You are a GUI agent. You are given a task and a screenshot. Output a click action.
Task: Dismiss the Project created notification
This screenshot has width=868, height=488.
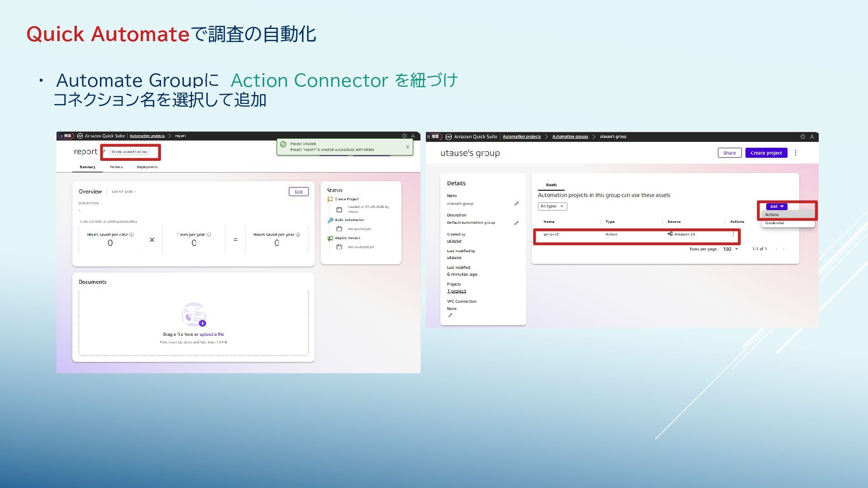click(x=407, y=147)
